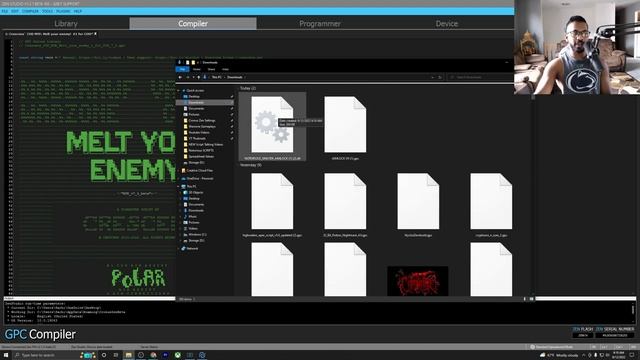Open the Home ribbon tab in Explorer
This screenshot has width=640, height=360.
click(197, 69)
